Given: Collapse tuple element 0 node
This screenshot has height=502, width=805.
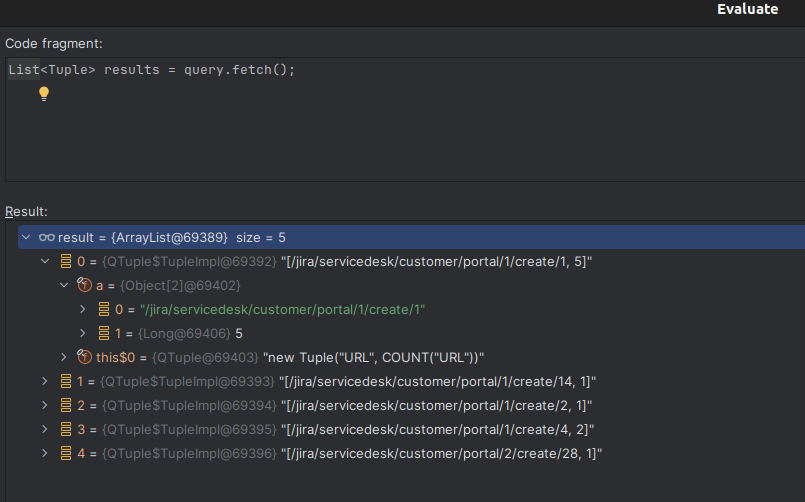Looking at the screenshot, I should 45,261.
